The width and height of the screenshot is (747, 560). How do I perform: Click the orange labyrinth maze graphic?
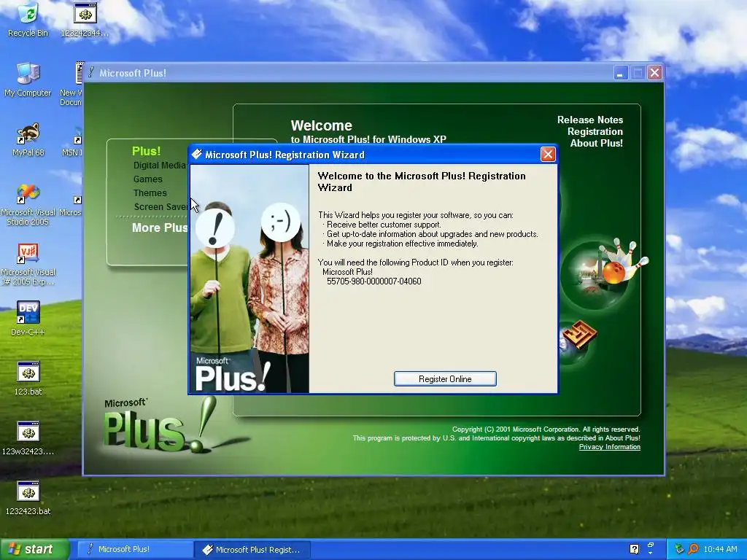(x=578, y=335)
